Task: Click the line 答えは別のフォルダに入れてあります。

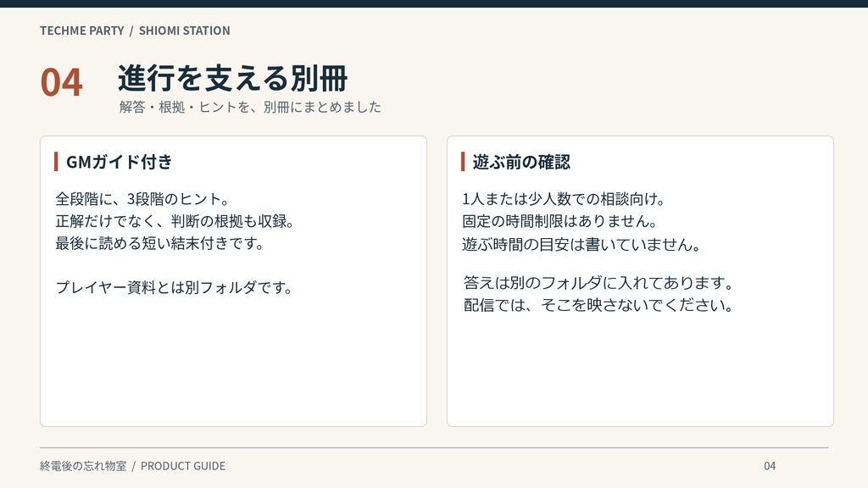Action: point(599,283)
